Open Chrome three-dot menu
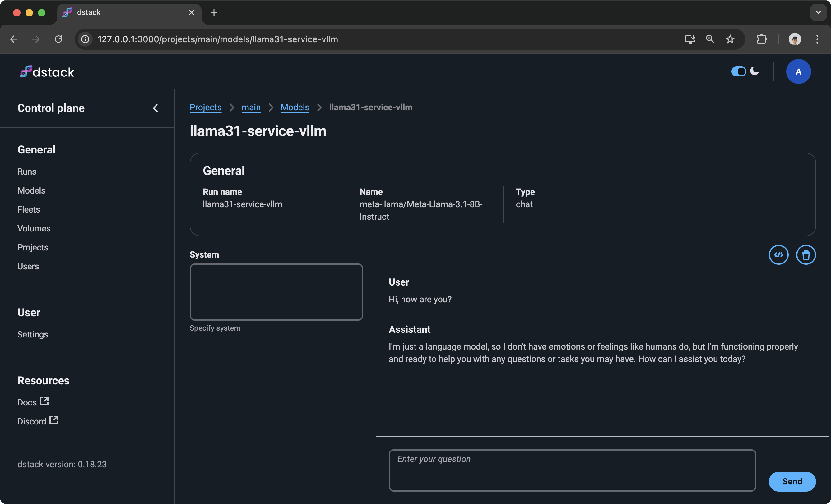Viewport: 831px width, 504px height. 817,39
